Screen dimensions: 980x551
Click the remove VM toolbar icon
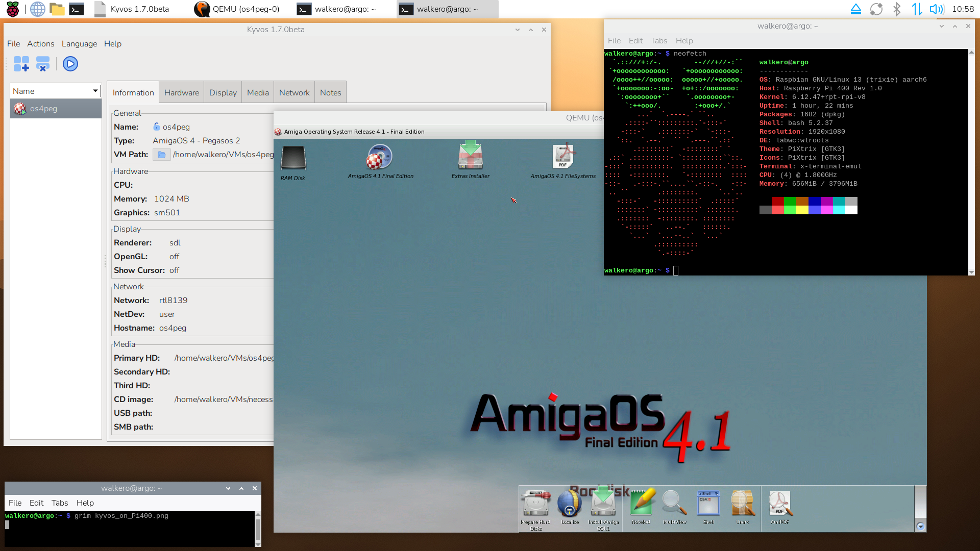pyautogui.click(x=43, y=64)
